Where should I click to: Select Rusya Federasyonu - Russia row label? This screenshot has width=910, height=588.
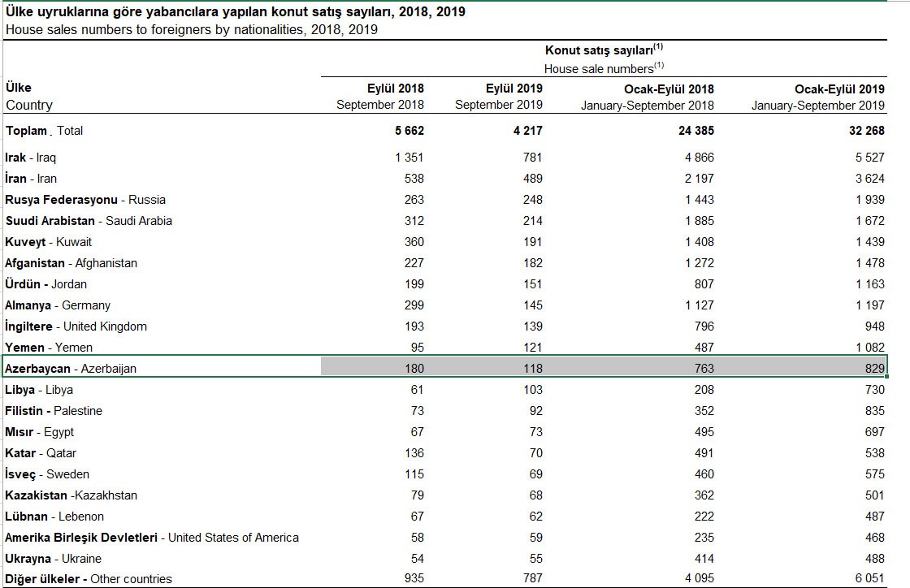pos(85,200)
